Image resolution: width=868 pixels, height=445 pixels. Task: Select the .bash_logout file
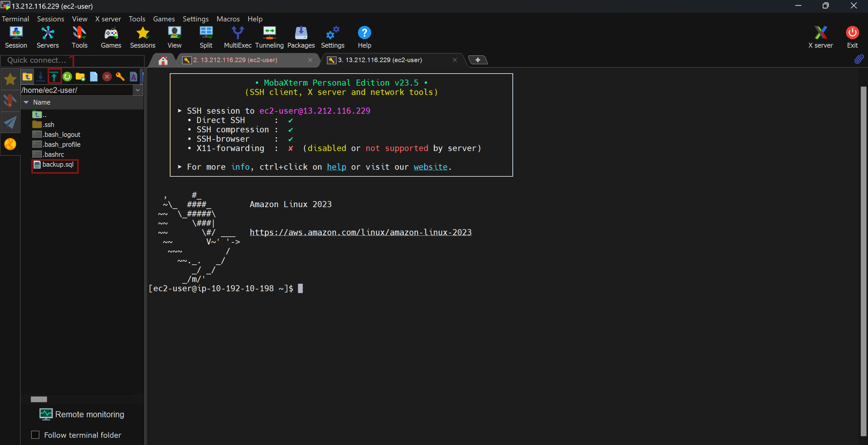click(56, 134)
